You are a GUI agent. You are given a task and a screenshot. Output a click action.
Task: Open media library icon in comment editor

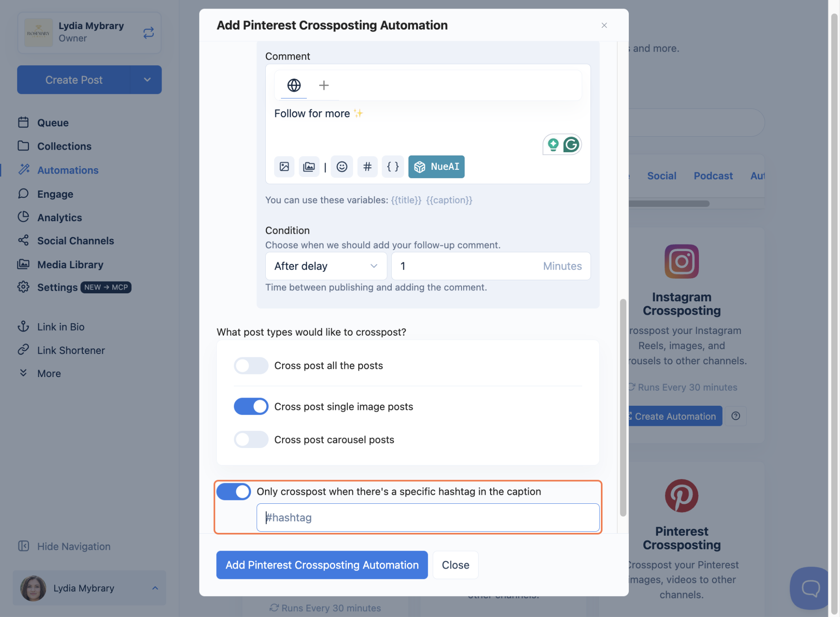click(309, 167)
